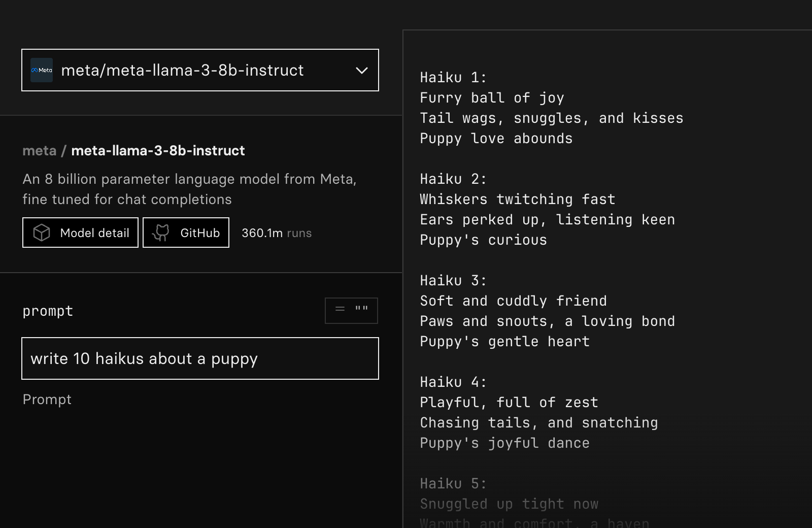This screenshot has width=812, height=528.
Task: Click into the prompt input field
Action: [200, 358]
